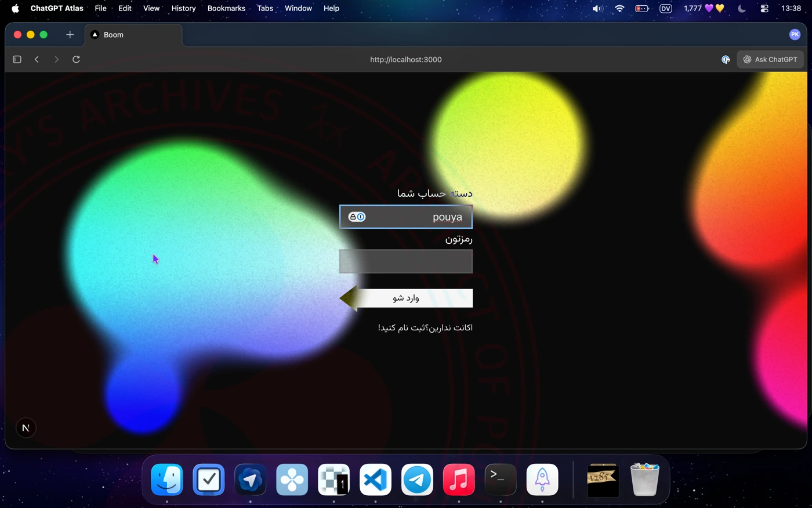Open a new tab with plus icon
Image resolution: width=812 pixels, height=508 pixels.
click(x=70, y=35)
